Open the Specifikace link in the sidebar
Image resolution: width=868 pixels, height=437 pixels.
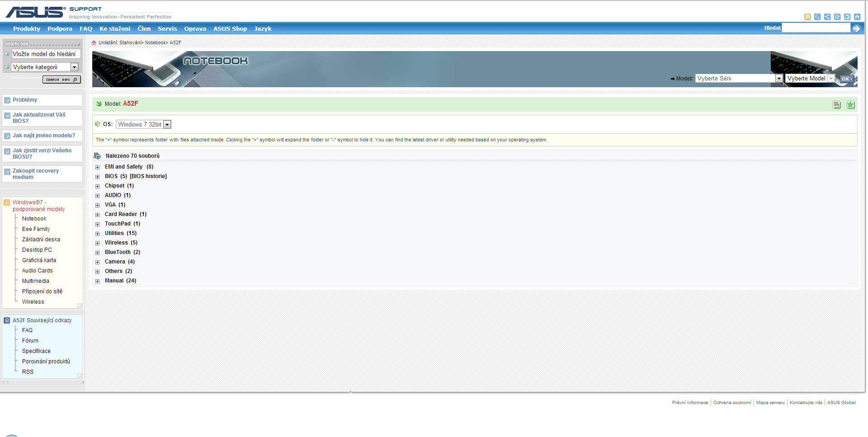tap(36, 351)
